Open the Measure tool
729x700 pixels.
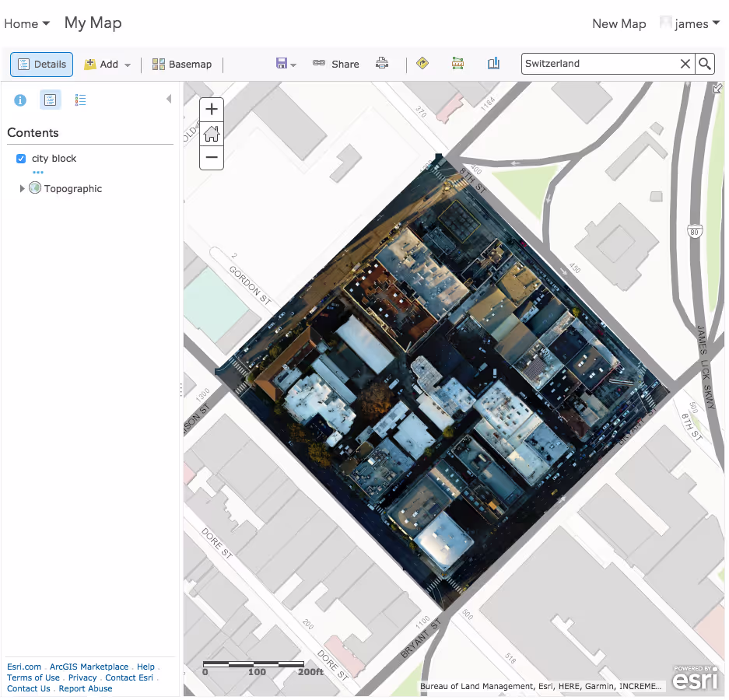click(x=457, y=64)
